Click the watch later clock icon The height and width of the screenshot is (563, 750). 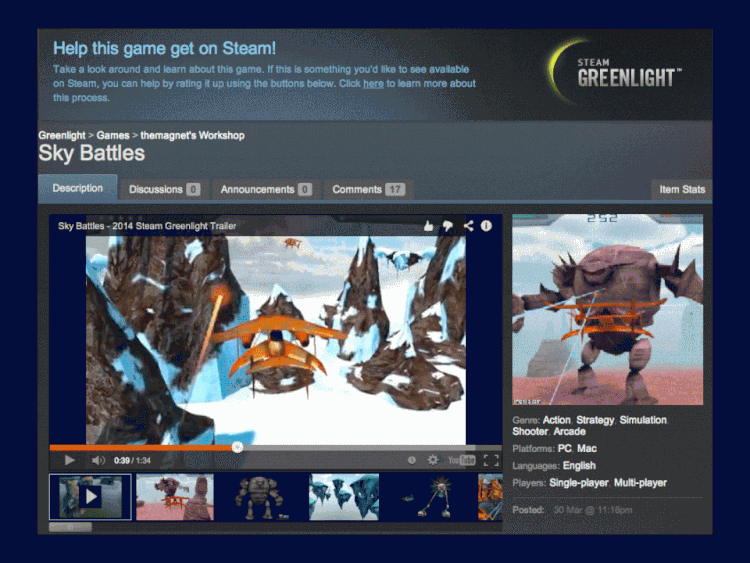(x=411, y=460)
